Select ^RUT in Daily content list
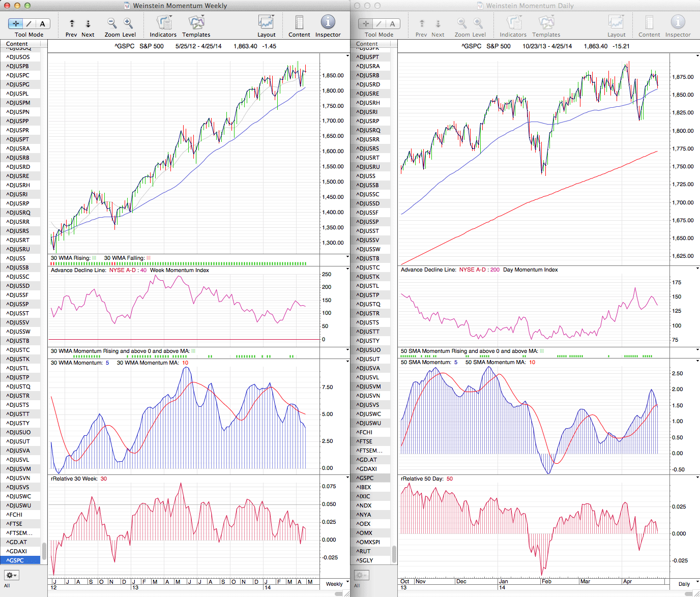Screen dimensions: 700x597 click(x=370, y=551)
